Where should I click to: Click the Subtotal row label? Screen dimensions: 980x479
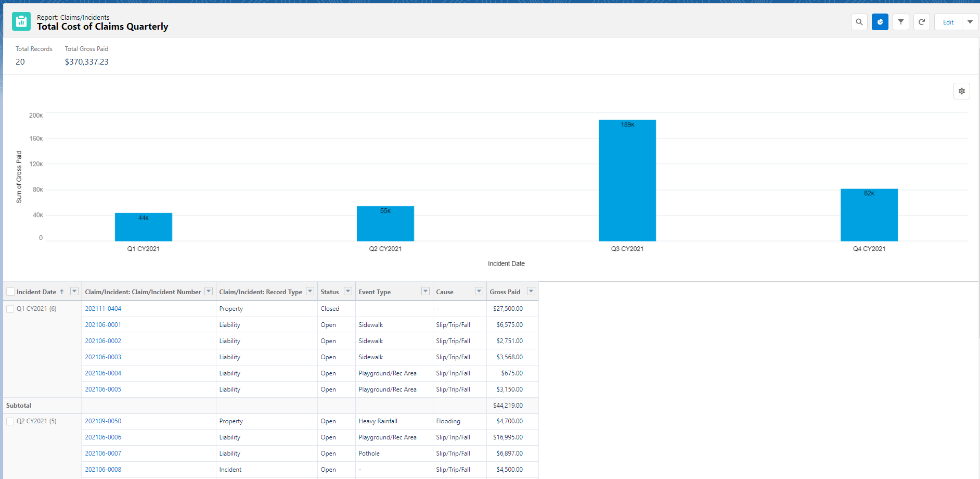click(x=19, y=406)
